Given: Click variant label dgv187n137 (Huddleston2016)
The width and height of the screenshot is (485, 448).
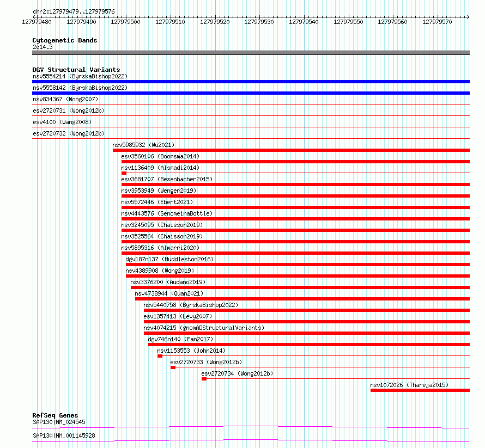Looking at the screenshot, I should (x=169, y=259).
